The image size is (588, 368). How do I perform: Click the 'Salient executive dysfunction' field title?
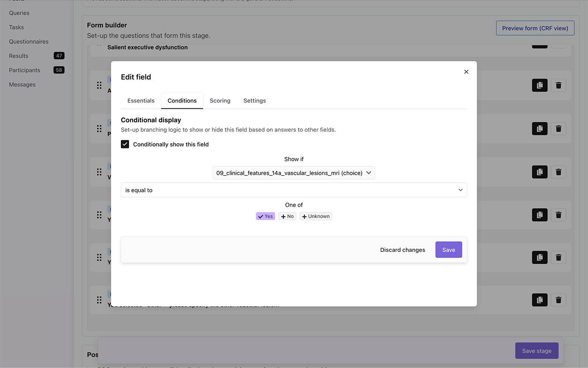tap(147, 47)
